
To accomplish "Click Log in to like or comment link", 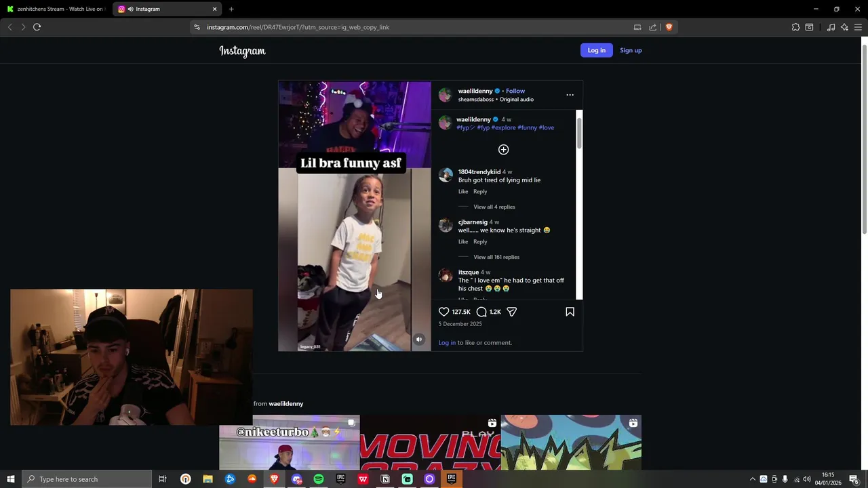I will [x=447, y=342].
